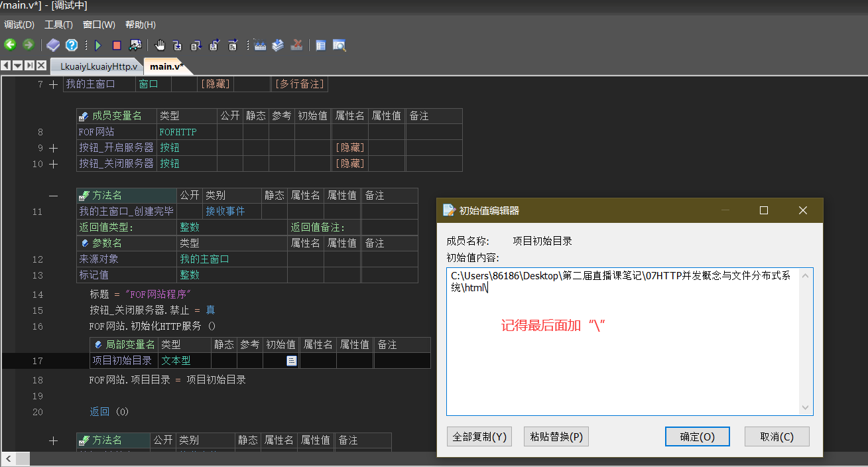Click 全部复制(Y) button
The width and height of the screenshot is (868, 467).
(x=479, y=436)
